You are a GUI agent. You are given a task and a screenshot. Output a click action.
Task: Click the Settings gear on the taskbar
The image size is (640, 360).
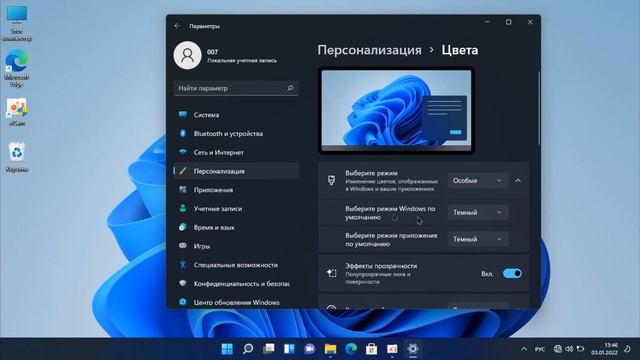coord(413,349)
